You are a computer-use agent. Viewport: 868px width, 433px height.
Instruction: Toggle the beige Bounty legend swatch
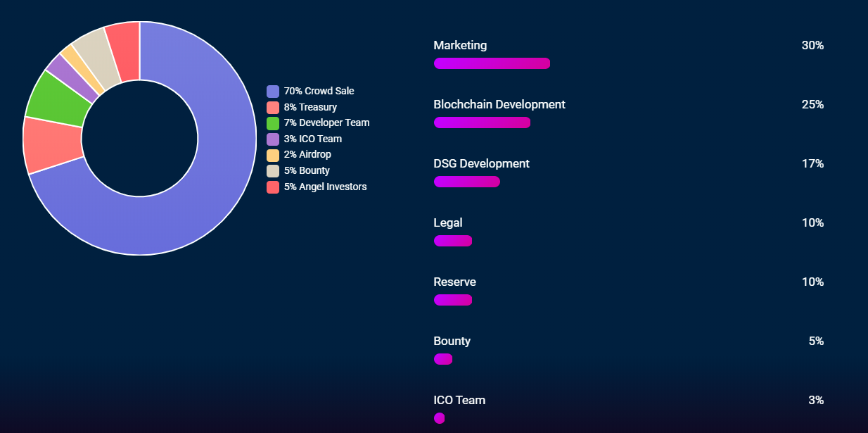(273, 171)
